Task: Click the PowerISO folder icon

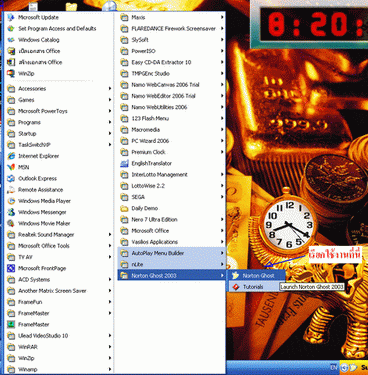Action: [124, 51]
